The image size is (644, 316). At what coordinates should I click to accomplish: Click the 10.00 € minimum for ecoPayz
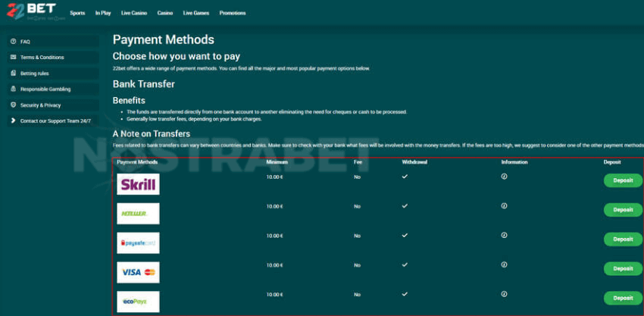click(275, 295)
